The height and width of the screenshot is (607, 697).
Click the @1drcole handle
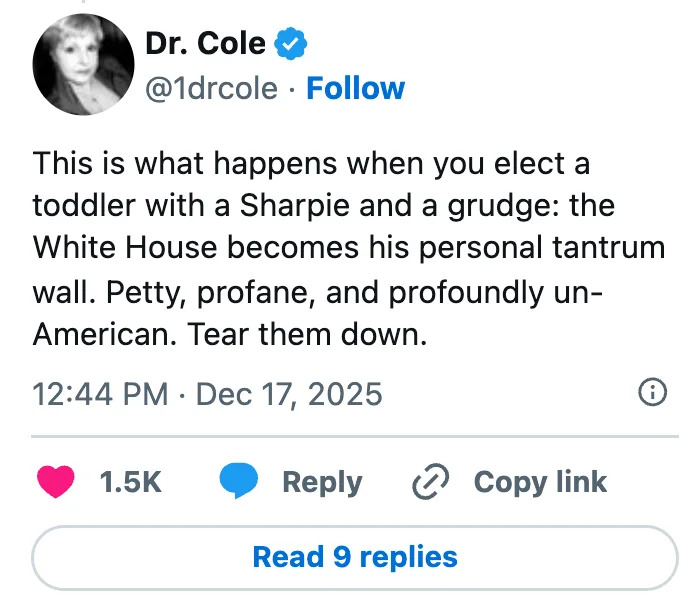coord(211,88)
